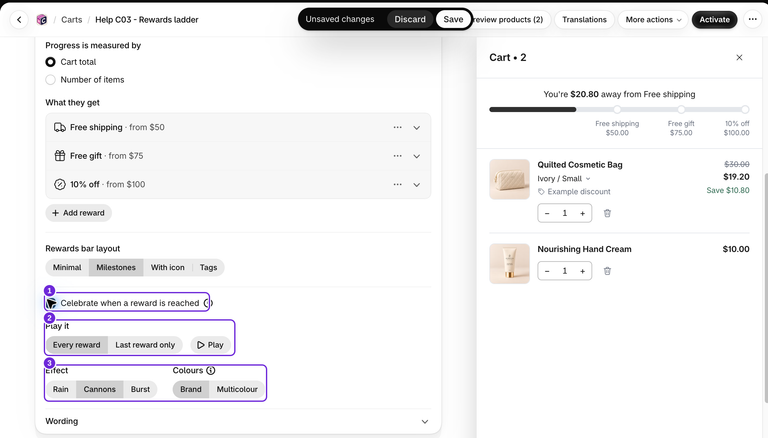
Task: Select the Rain effect
Action: coord(61,389)
